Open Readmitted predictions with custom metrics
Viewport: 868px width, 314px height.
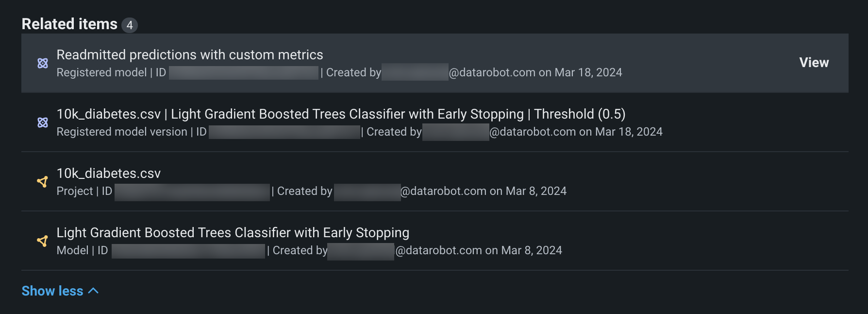190,55
